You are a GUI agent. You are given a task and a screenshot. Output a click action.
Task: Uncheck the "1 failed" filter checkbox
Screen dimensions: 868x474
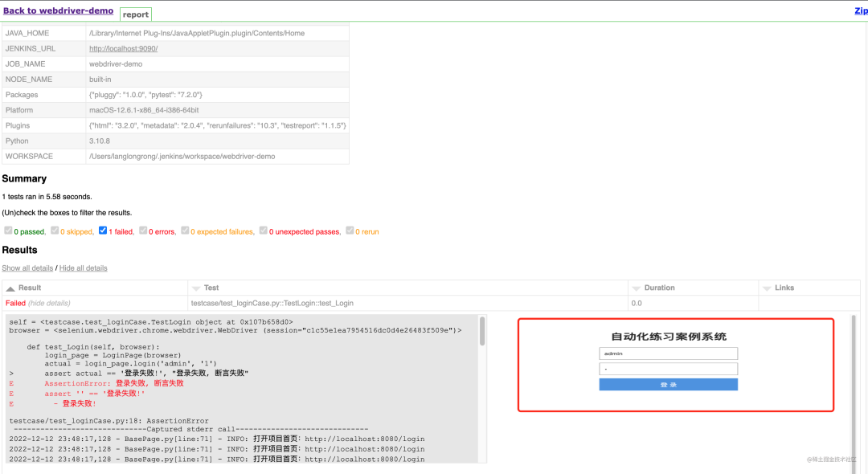click(x=103, y=231)
